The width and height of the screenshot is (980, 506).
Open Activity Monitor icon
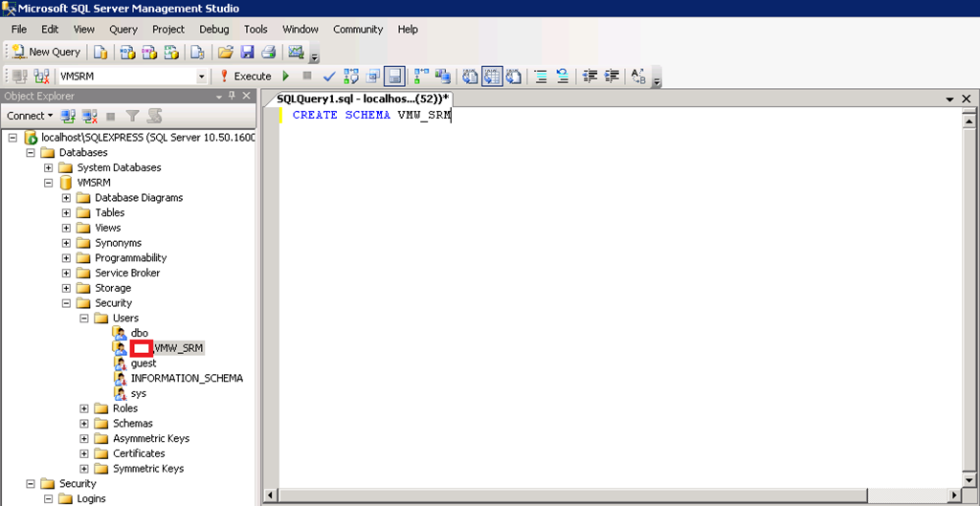tap(297, 52)
